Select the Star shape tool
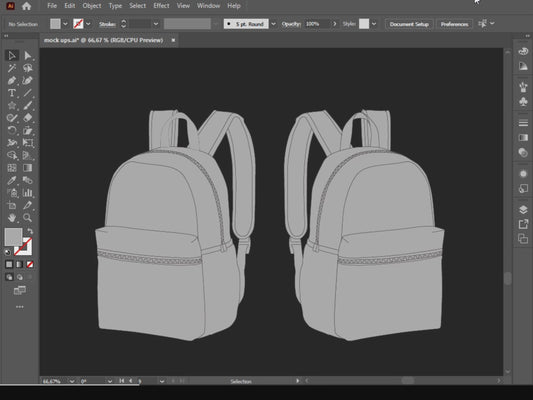This screenshot has height=400, width=533. coord(12,105)
